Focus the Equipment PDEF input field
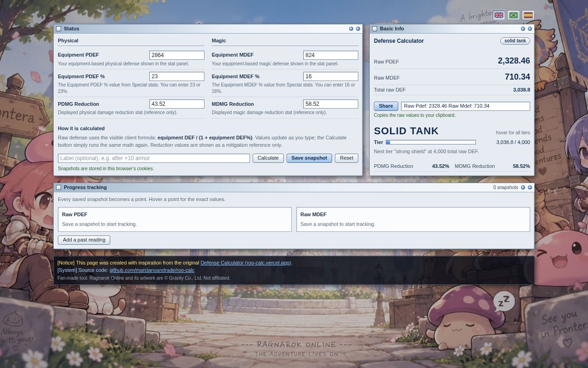The height and width of the screenshot is (368, 588). click(177, 55)
